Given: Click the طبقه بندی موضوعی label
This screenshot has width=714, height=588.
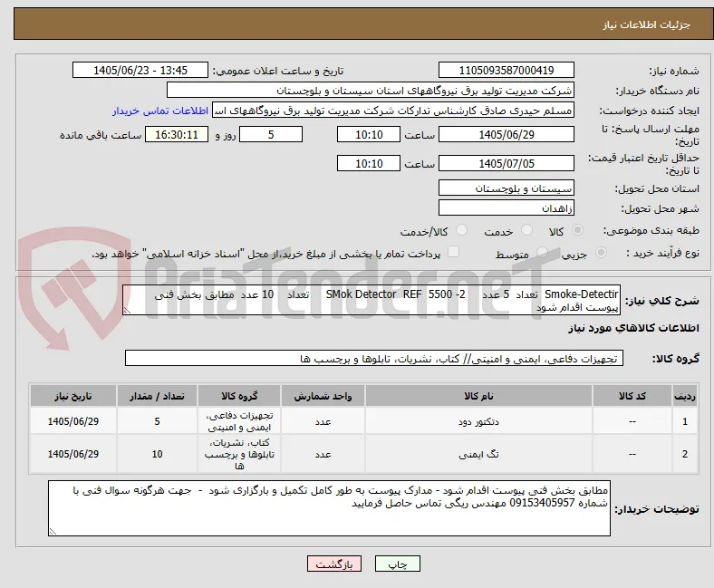Looking at the screenshot, I should click(651, 230).
